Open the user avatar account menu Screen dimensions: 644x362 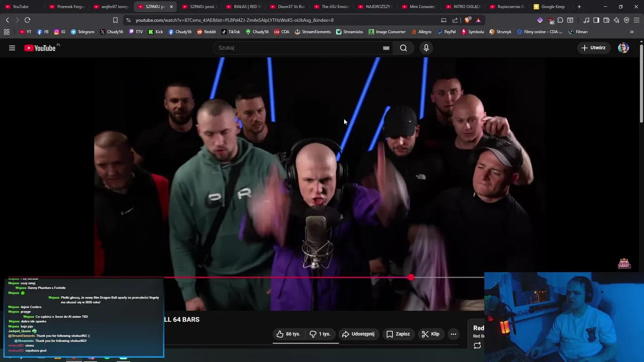623,48
